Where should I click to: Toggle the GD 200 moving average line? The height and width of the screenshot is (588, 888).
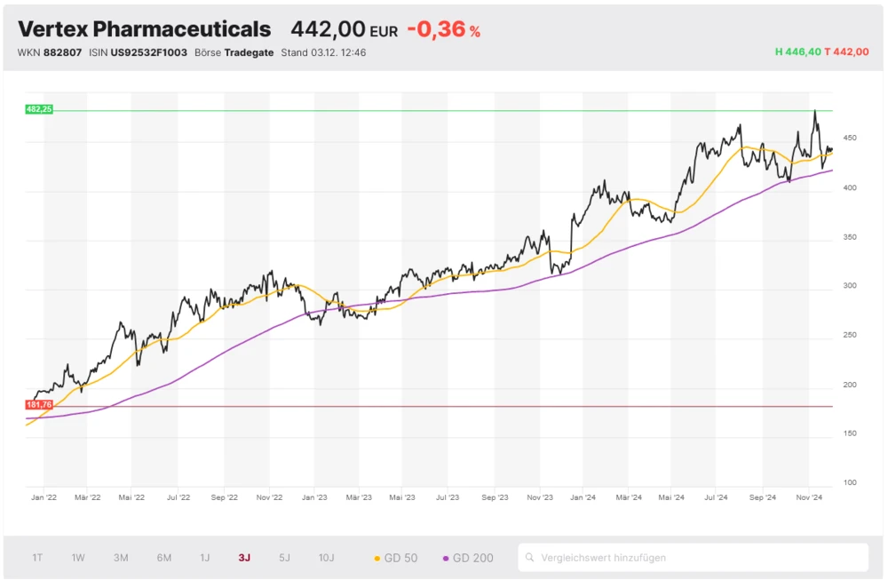click(x=468, y=558)
